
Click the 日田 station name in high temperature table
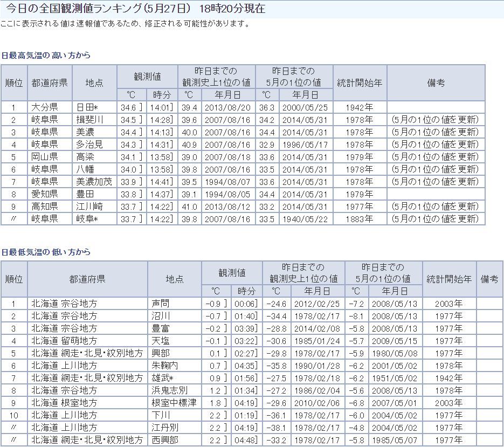click(87, 107)
